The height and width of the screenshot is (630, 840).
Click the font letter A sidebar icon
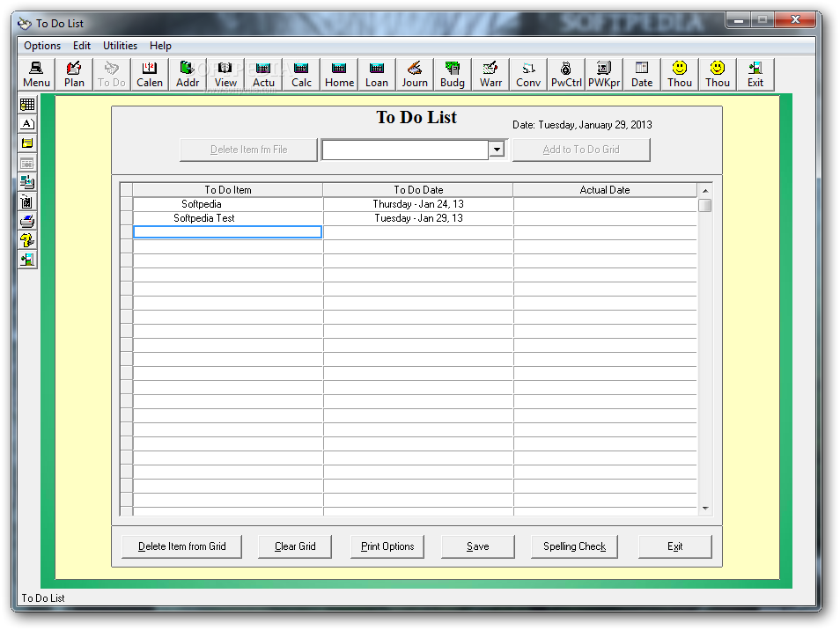pyautogui.click(x=27, y=124)
